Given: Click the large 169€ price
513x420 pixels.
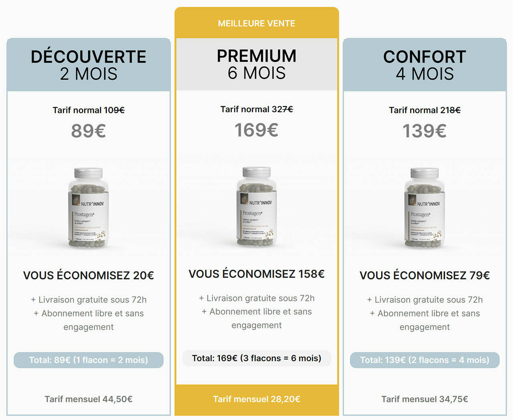Looking at the screenshot, I should [x=256, y=130].
